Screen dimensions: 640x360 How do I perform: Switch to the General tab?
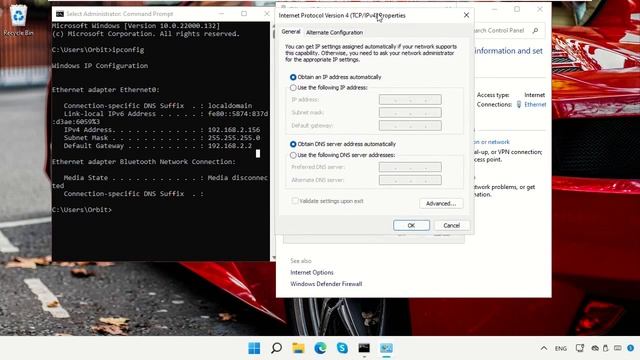(291, 32)
